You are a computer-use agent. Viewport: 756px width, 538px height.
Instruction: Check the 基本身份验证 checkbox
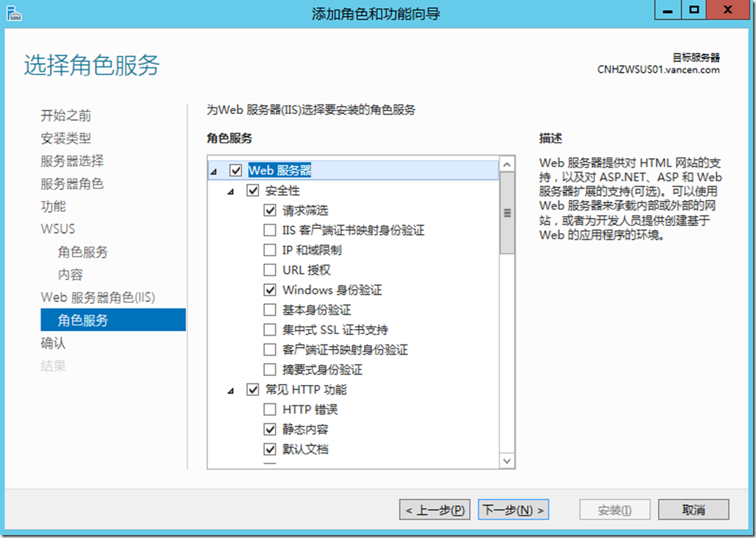pos(270,310)
